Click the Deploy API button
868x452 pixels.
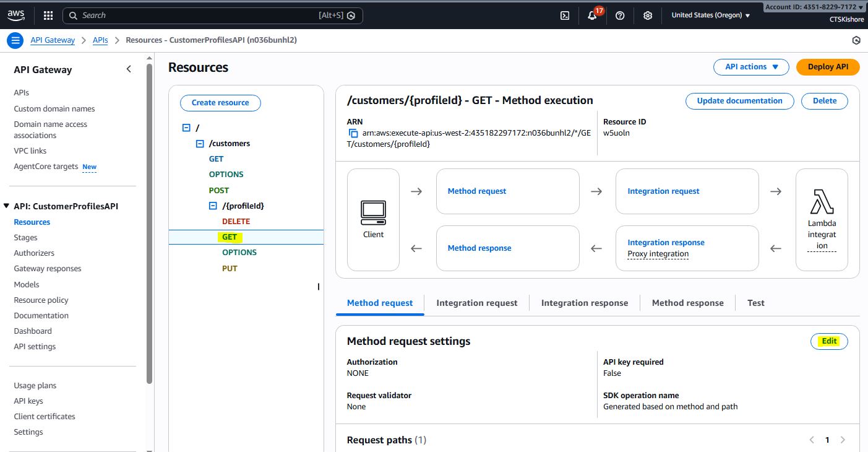click(x=828, y=67)
